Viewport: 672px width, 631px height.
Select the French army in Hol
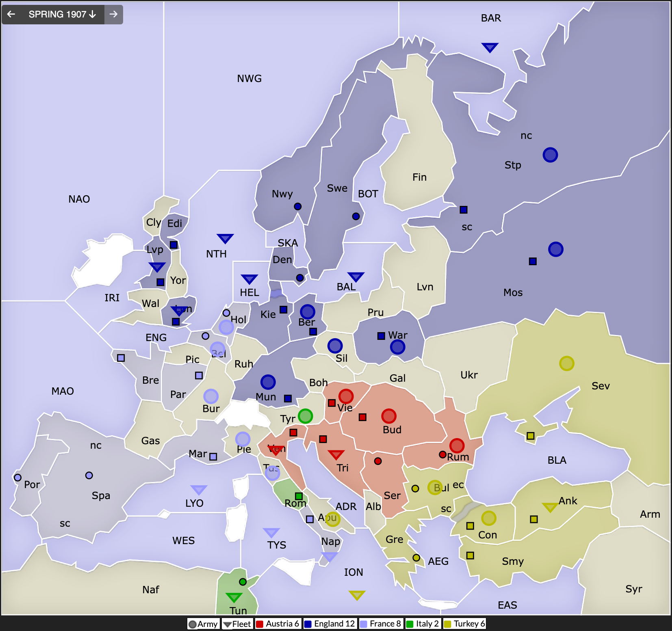pos(226,327)
